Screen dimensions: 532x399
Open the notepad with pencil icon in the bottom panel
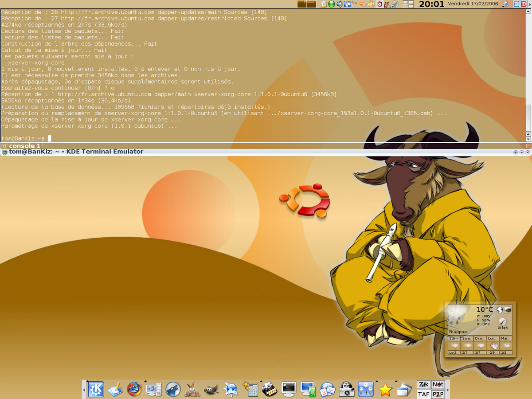115,389
